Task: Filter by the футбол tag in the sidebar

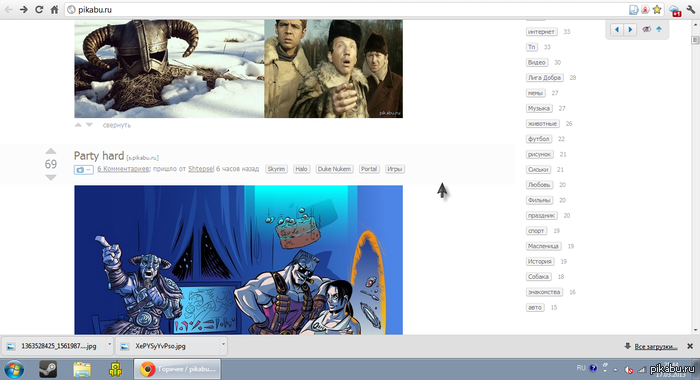Action: (x=539, y=139)
